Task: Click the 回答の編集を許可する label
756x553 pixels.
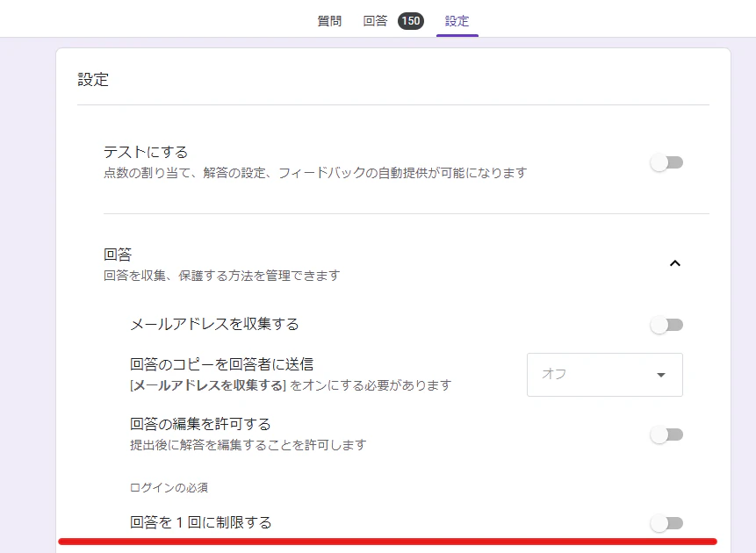Action: click(200, 424)
